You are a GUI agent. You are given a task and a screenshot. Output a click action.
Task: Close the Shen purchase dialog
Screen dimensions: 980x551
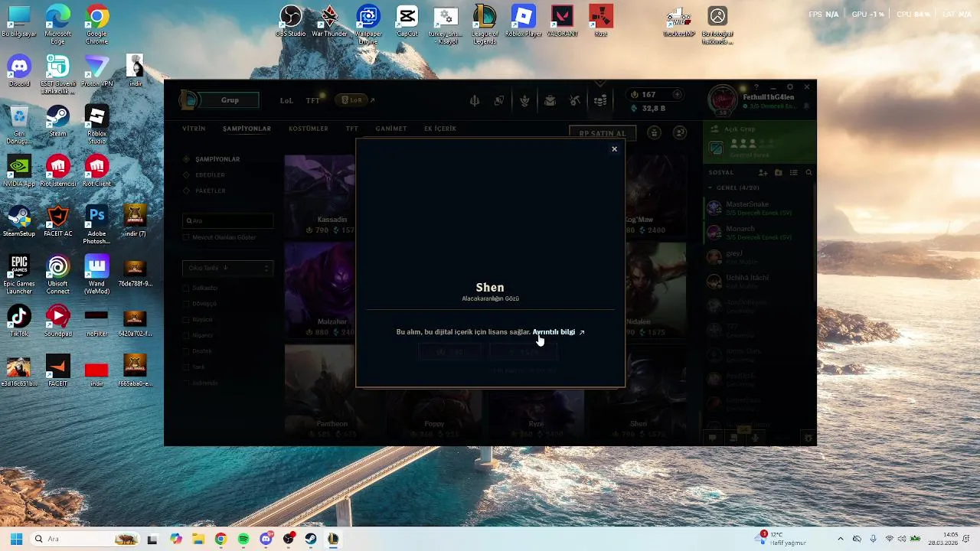[614, 149]
